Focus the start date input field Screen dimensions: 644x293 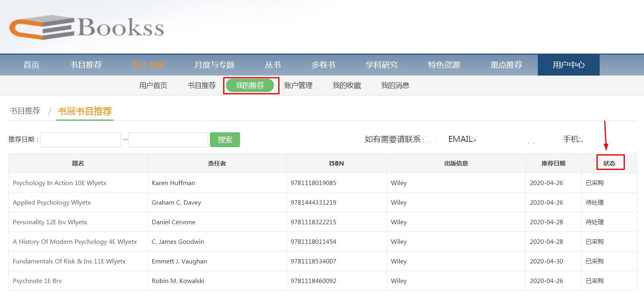(x=81, y=140)
